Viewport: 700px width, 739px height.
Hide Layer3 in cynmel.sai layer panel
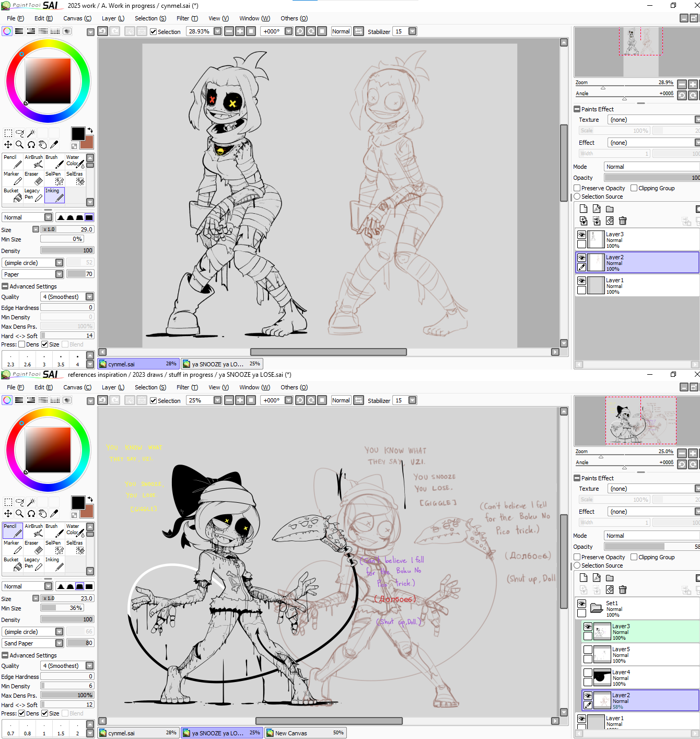581,235
